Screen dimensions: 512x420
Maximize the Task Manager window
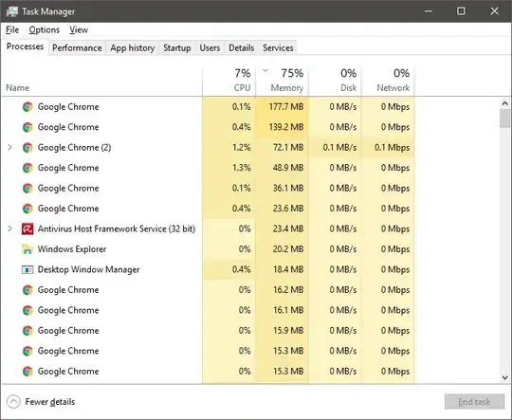click(461, 11)
